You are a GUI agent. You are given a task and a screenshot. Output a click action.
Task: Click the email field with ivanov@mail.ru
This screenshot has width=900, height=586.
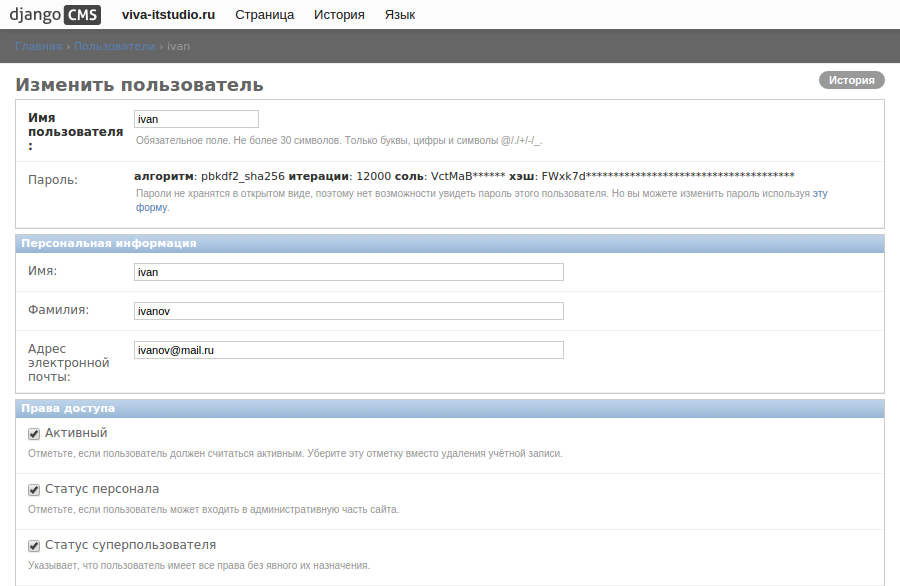[x=348, y=350]
